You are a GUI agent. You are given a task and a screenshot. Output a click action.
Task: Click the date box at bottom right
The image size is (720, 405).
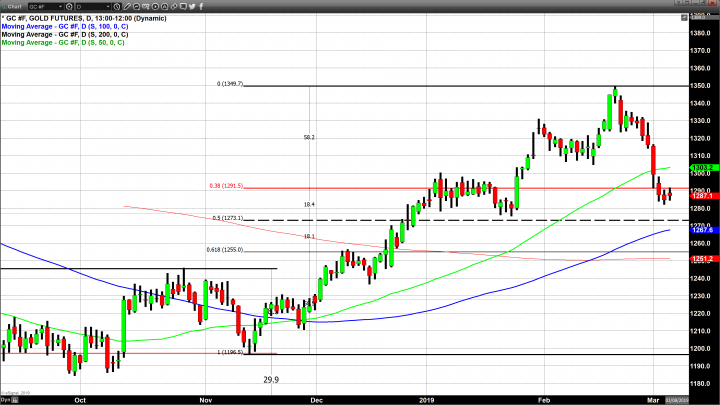(677, 400)
